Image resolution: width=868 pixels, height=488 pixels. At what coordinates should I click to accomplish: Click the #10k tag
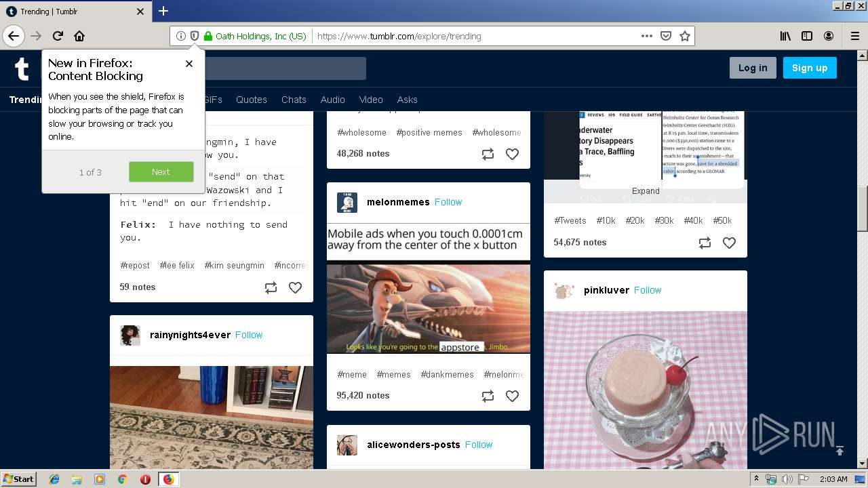[606, 221]
